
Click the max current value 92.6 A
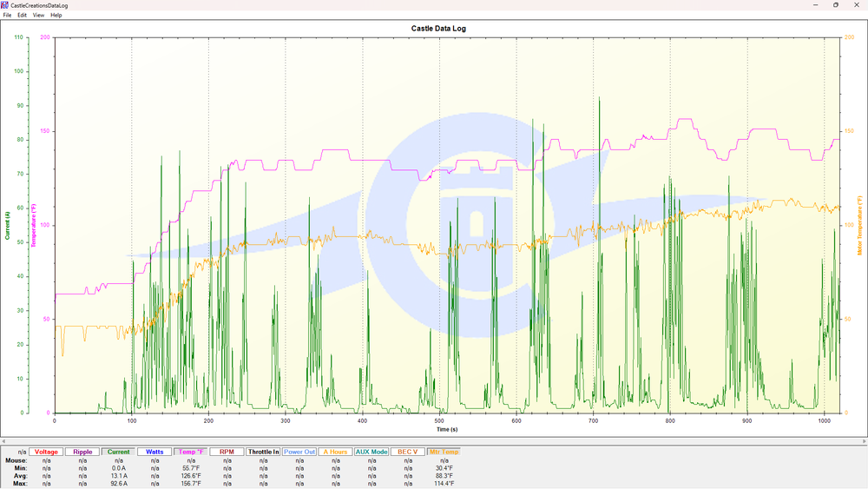(118, 484)
